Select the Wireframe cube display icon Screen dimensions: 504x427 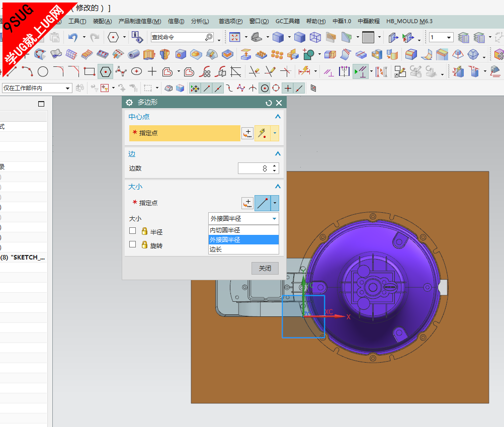(315, 37)
